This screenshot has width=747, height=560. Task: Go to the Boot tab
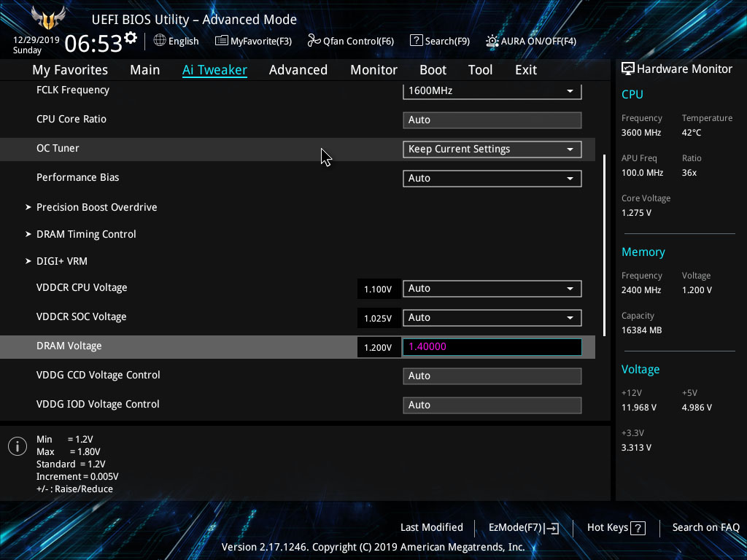pos(433,70)
